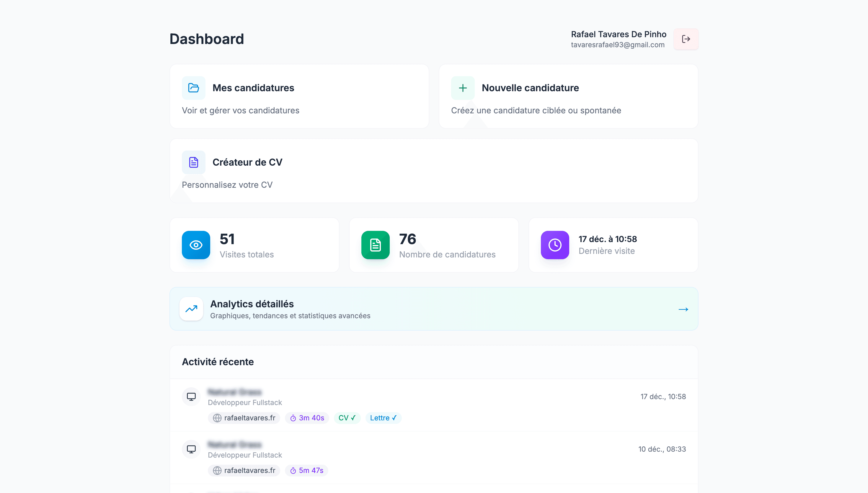Select the folder icon on Mes candidatures card
868x493 pixels.
(x=193, y=88)
